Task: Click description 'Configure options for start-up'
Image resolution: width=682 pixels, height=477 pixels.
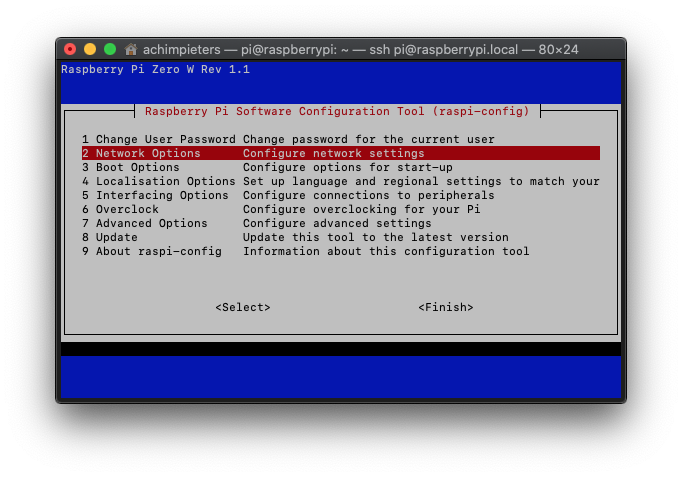Action: pyautogui.click(x=348, y=167)
